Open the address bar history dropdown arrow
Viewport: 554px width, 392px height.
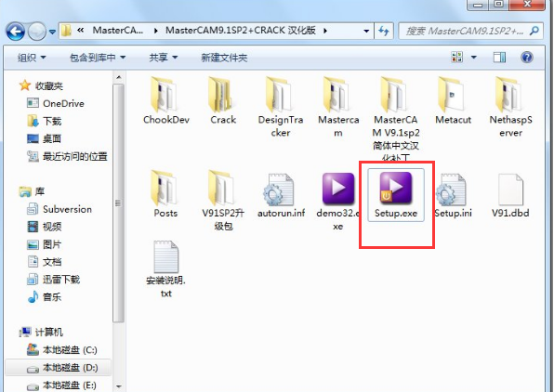(366, 31)
